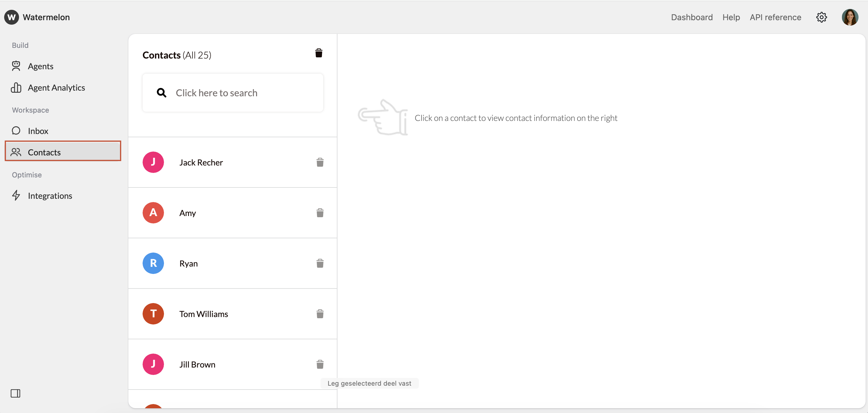Click Amy's red A avatar
The height and width of the screenshot is (413, 868).
point(153,213)
